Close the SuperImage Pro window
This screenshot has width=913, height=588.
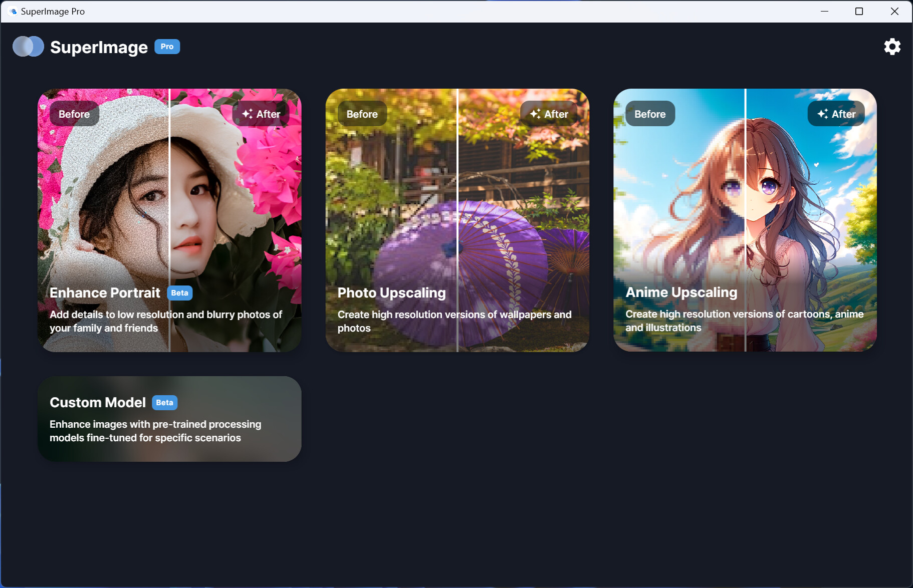click(x=894, y=11)
